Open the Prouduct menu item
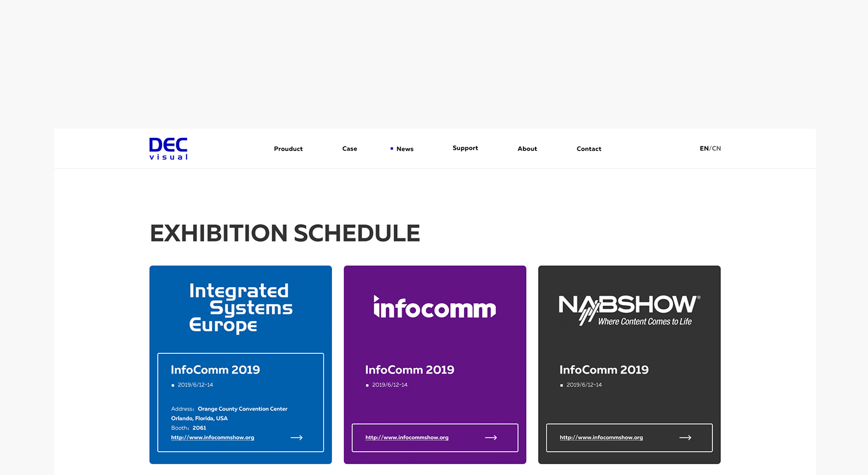Viewport: 868px width, 475px height. [x=288, y=149]
